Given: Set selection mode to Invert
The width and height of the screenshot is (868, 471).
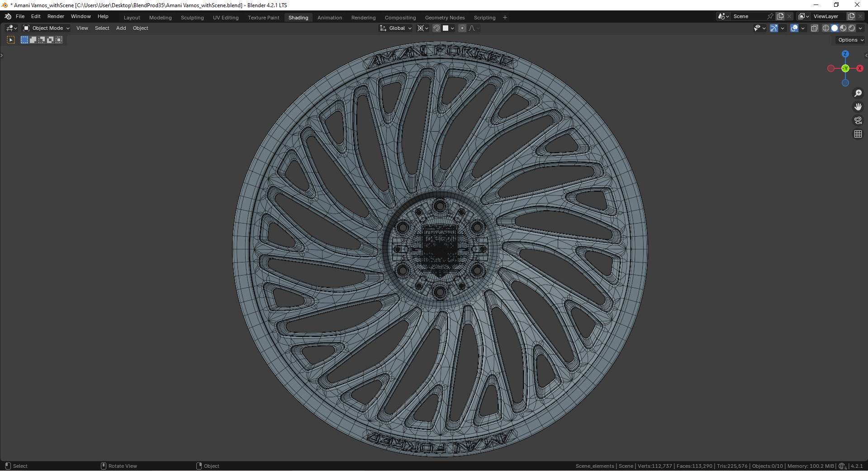Looking at the screenshot, I should [50, 40].
